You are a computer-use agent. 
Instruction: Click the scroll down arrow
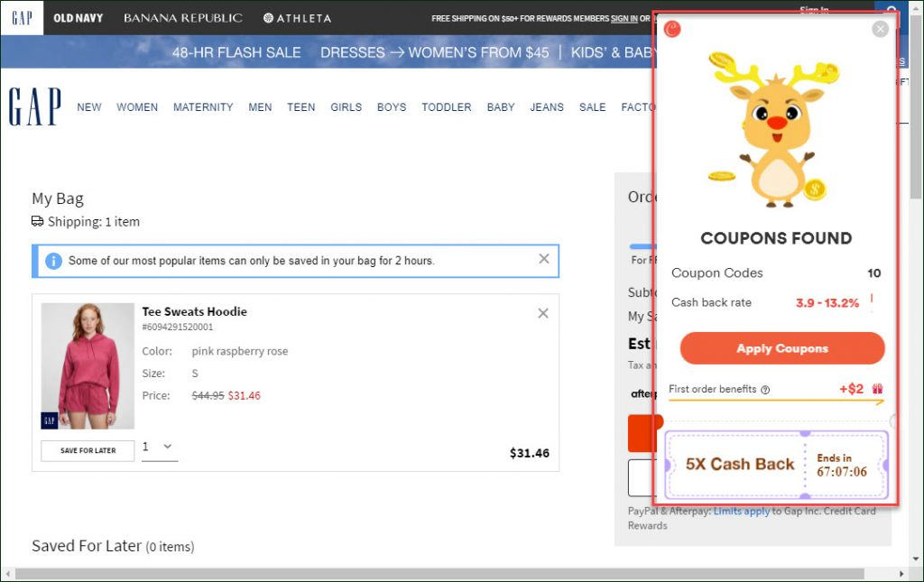pos(916,559)
